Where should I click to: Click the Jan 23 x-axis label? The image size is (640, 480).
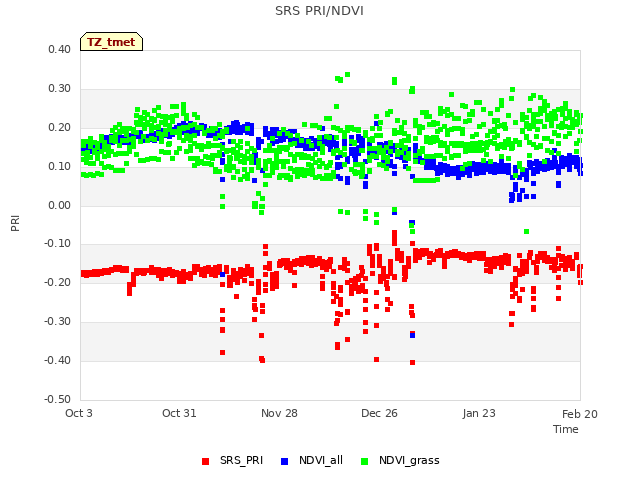click(479, 413)
